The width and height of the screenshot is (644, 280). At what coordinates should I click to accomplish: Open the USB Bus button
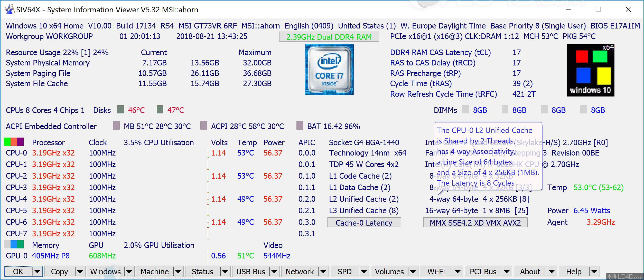pos(251,272)
